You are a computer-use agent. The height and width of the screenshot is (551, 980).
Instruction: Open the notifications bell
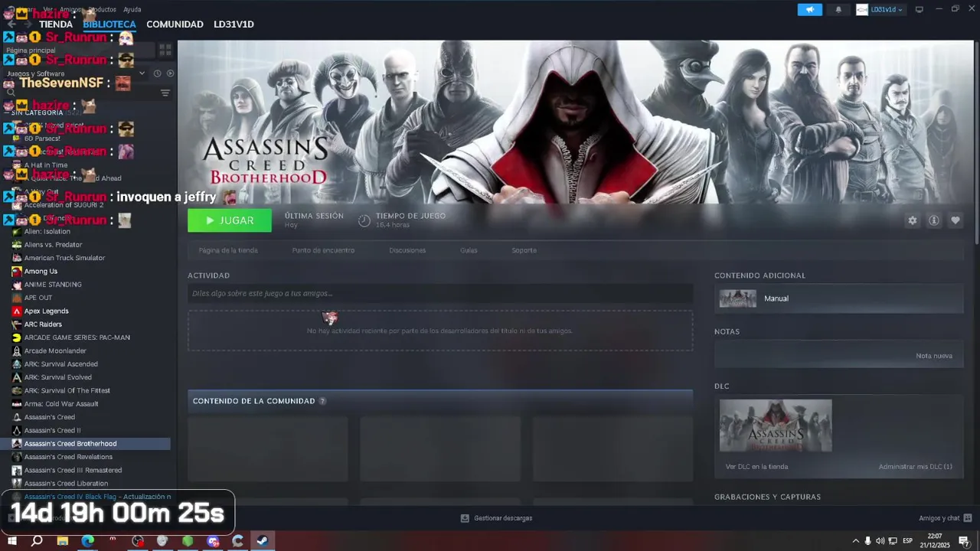pos(838,9)
